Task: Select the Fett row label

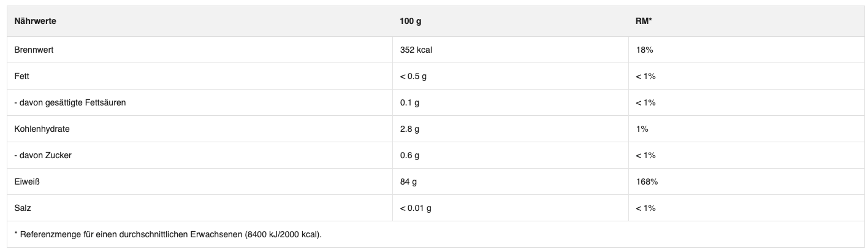Action: pyautogui.click(x=22, y=76)
